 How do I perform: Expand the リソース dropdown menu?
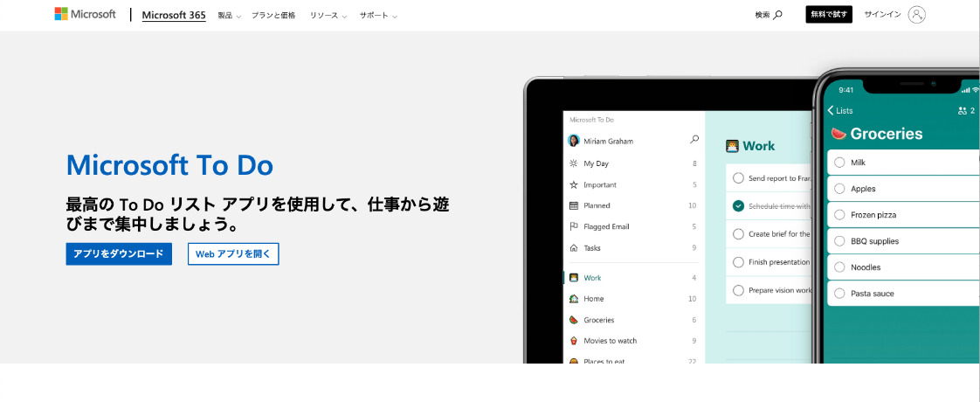pyautogui.click(x=328, y=16)
